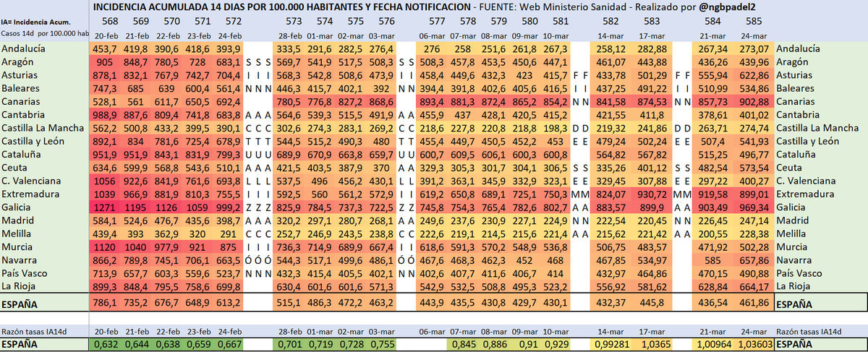Click column number 568
The image size is (868, 352).
click(110, 22)
